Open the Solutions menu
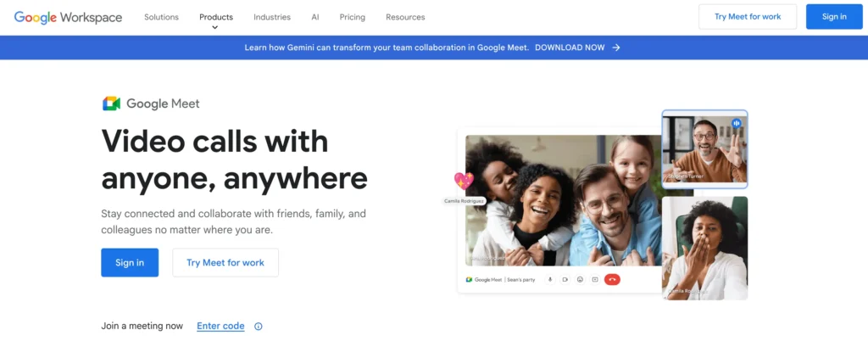This screenshot has width=868, height=358. 161,17
